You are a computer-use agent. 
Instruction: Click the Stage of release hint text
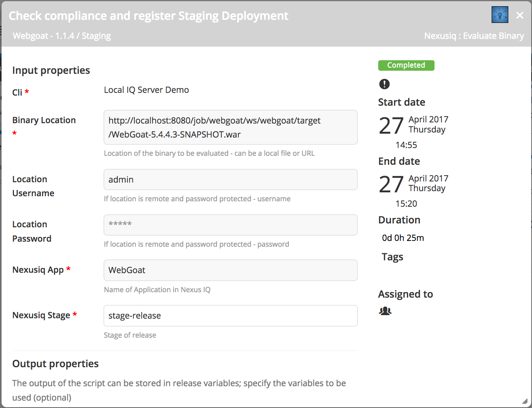(130, 335)
